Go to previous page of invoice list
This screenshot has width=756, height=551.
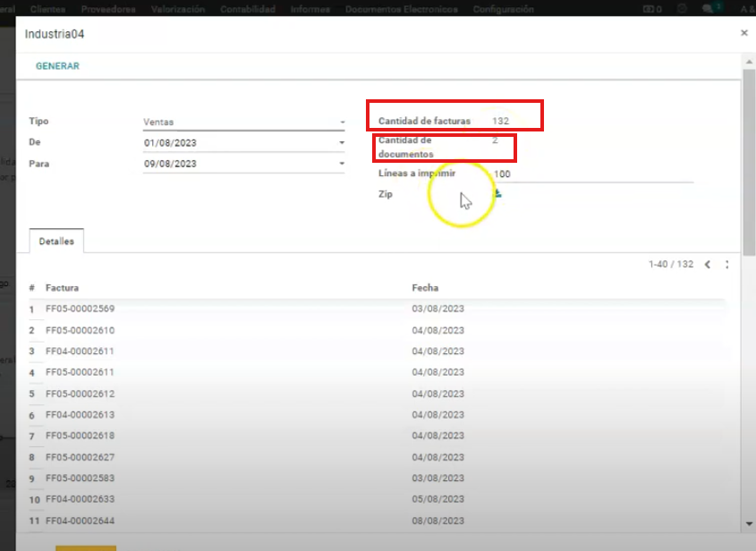708,265
